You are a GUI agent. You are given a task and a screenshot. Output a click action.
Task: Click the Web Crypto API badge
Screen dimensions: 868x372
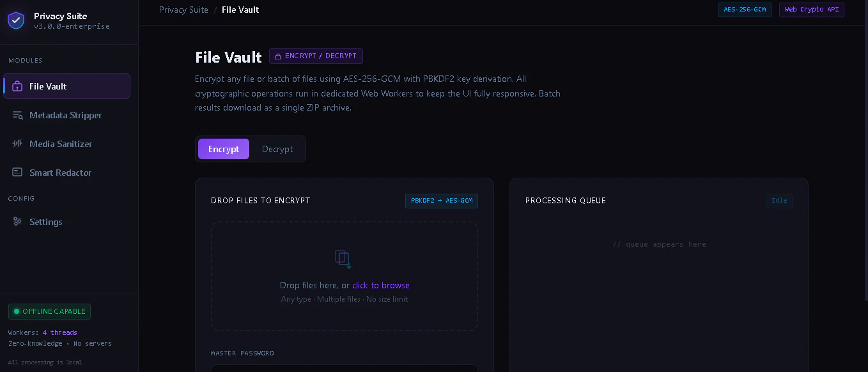click(812, 10)
